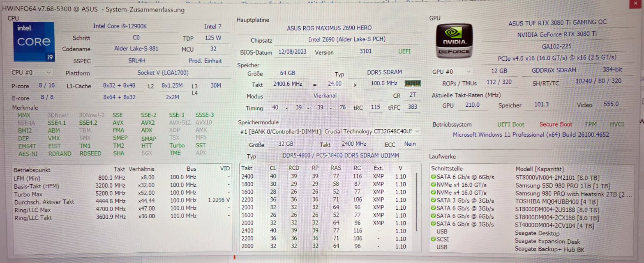Click chipset value Intel Z690 (Alder Lake-S PCH)
Screen dimensions: 644x263
[x=347, y=39]
